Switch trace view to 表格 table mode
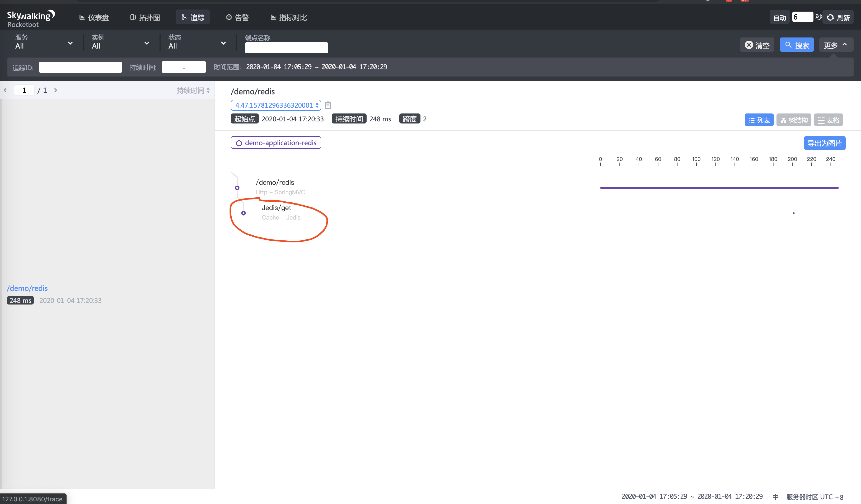The width and height of the screenshot is (861, 504). [x=828, y=120]
